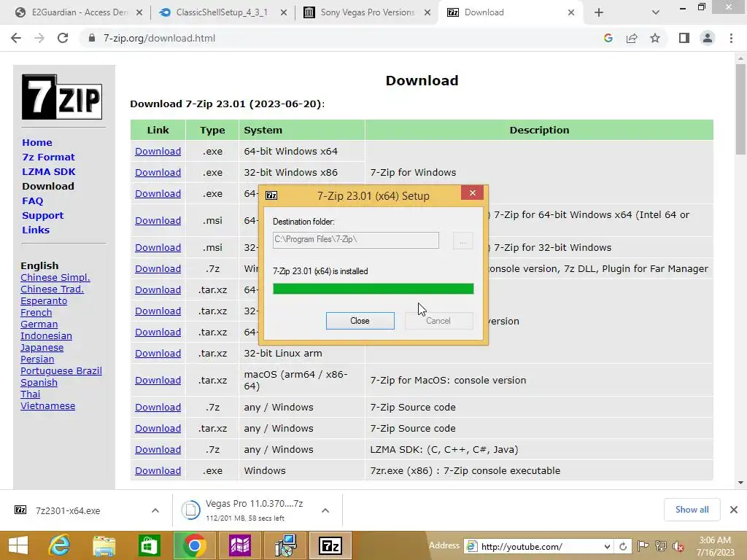Open the Links sidebar link
The image size is (747, 560).
pos(36,230)
